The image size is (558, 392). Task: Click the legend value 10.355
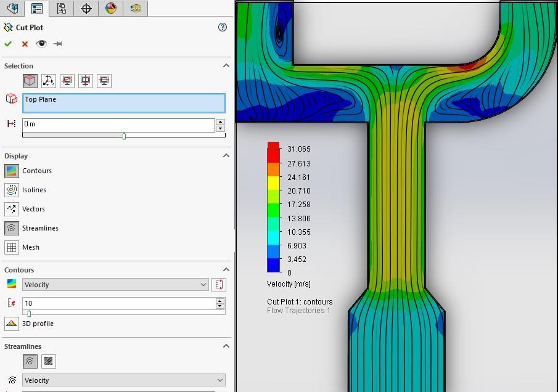pyautogui.click(x=299, y=232)
